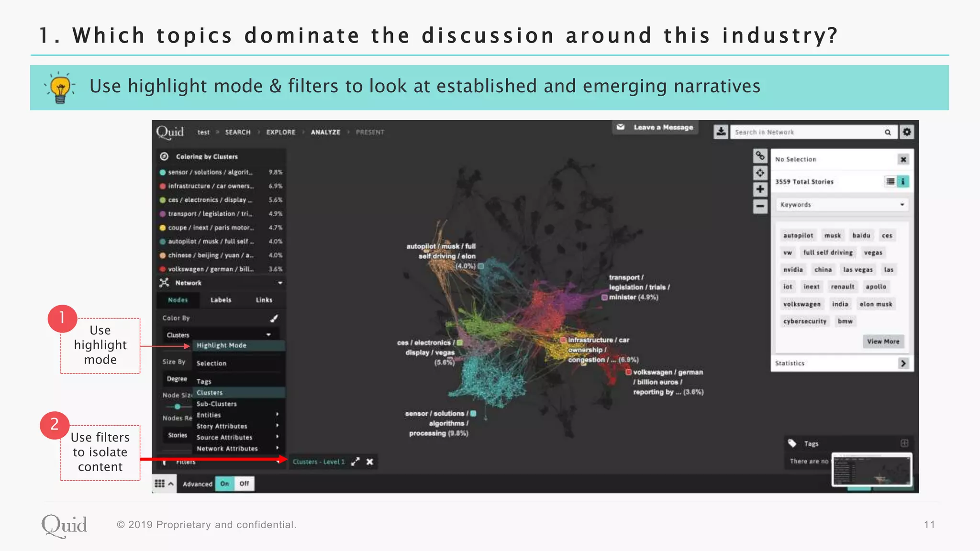Expand the Statistics section chevron
980x551 pixels.
coord(903,363)
